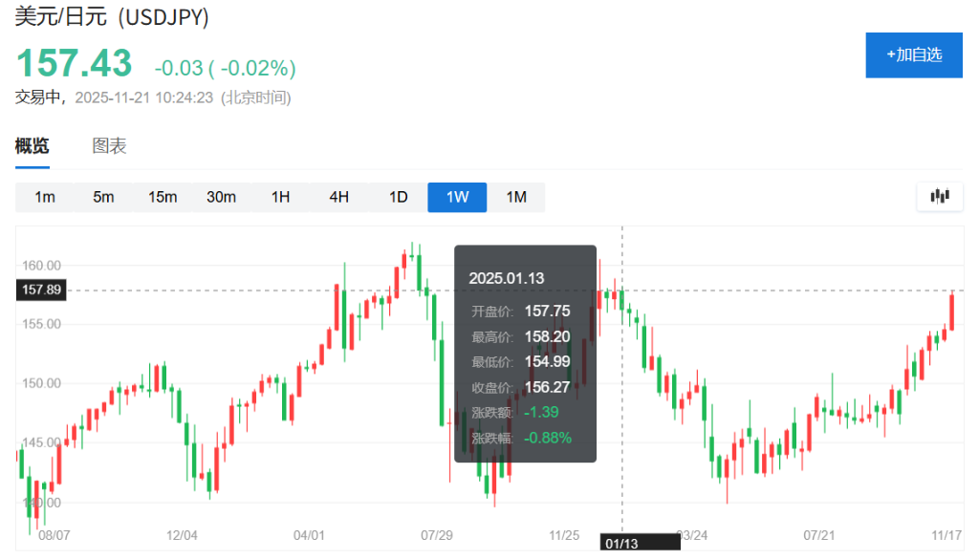This screenshot has width=979, height=560.
Task: Click the current price 157.43
Action: [74, 64]
